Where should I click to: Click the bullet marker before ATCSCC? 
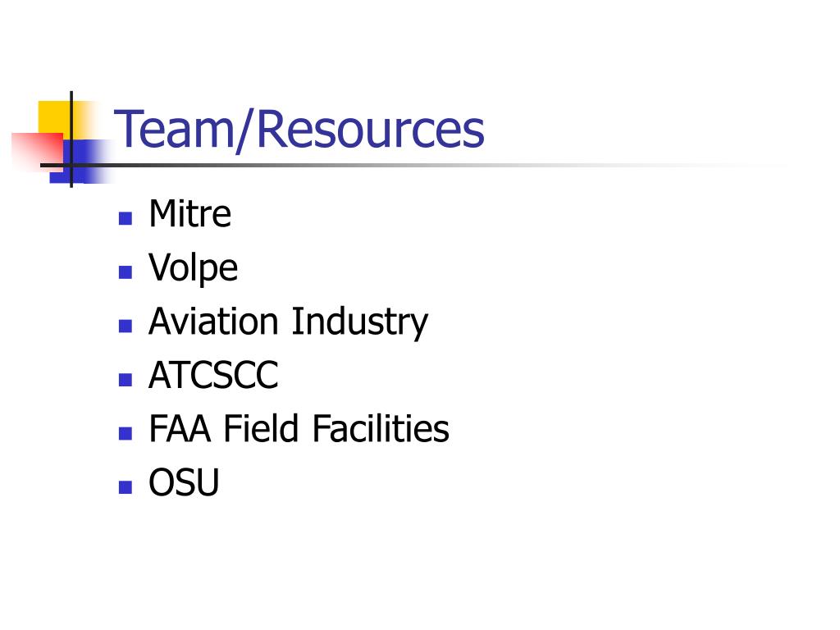click(126, 379)
